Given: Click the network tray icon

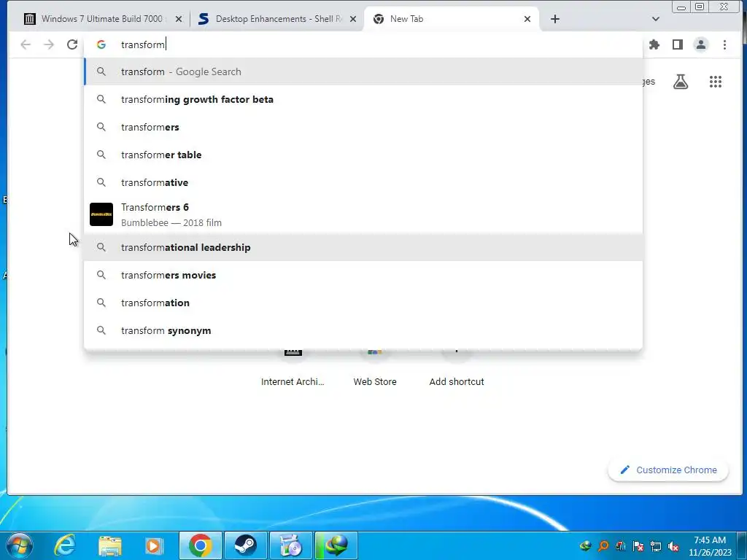Looking at the screenshot, I should [x=656, y=546].
